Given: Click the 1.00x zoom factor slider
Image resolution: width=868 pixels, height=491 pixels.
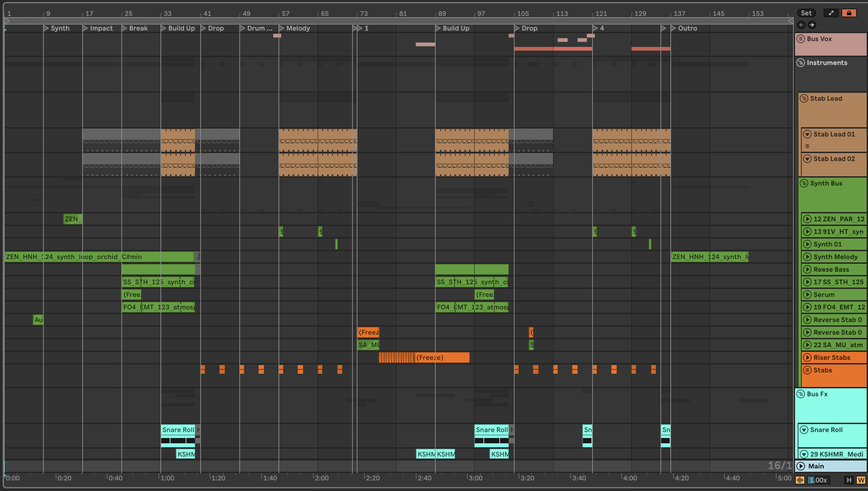Looking at the screenshot, I should (x=819, y=480).
